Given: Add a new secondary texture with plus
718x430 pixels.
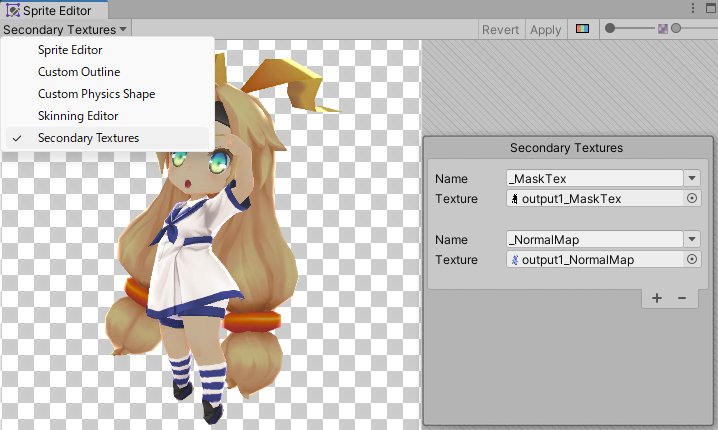Looking at the screenshot, I should click(x=657, y=298).
